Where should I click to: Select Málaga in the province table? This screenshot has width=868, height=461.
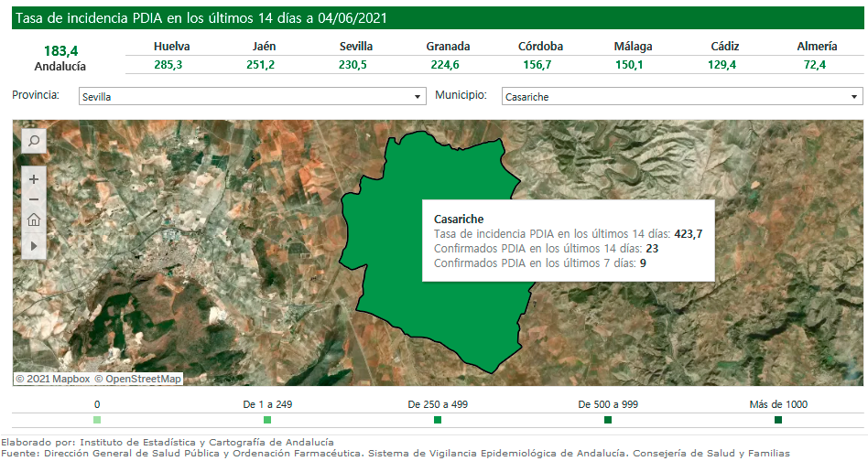point(634,47)
